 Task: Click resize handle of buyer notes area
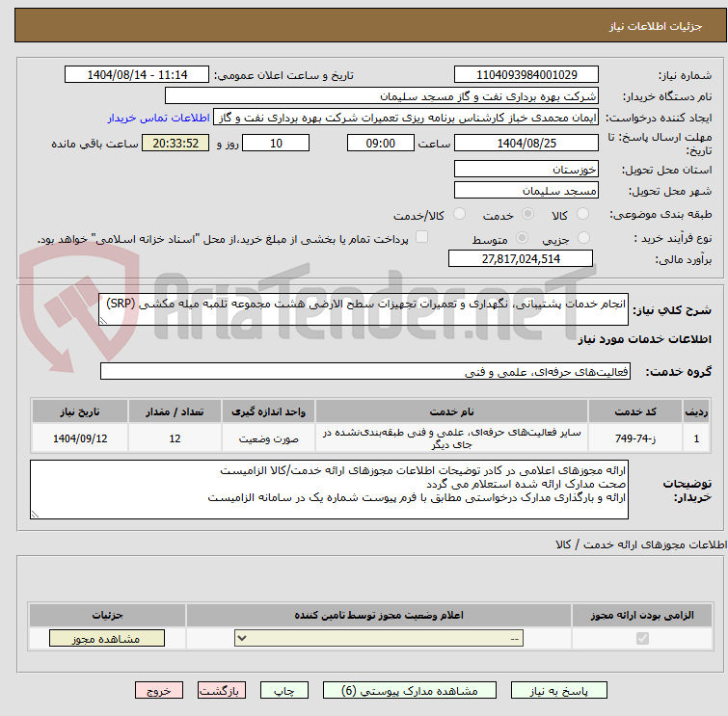[35, 515]
